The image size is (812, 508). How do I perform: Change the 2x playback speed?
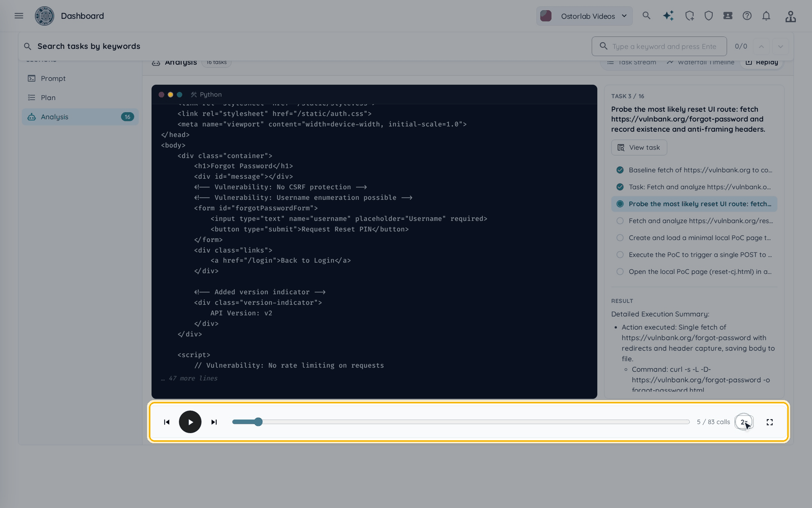(744, 422)
